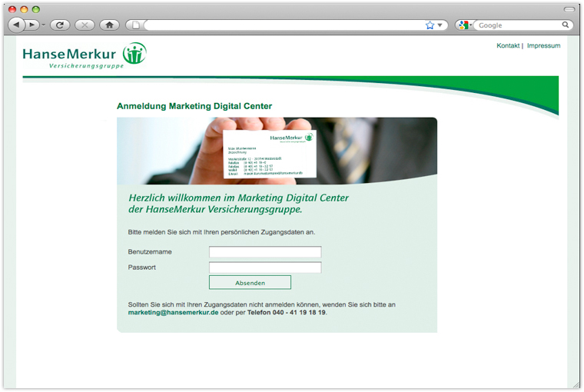Bookmark page with the star icon
The width and height of the screenshot is (584, 392).
pos(430,25)
